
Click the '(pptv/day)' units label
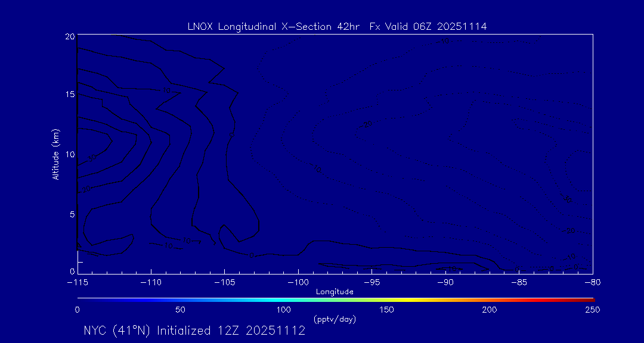click(x=335, y=320)
